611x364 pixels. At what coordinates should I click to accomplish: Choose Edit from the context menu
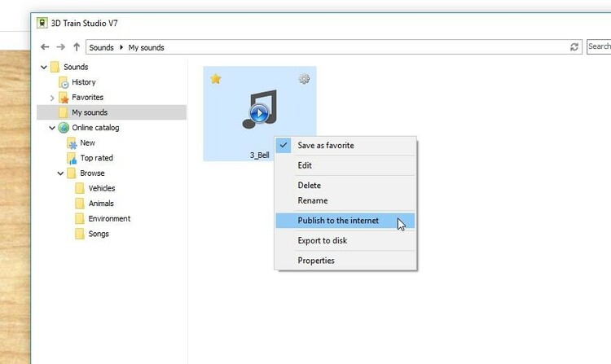pos(345,165)
